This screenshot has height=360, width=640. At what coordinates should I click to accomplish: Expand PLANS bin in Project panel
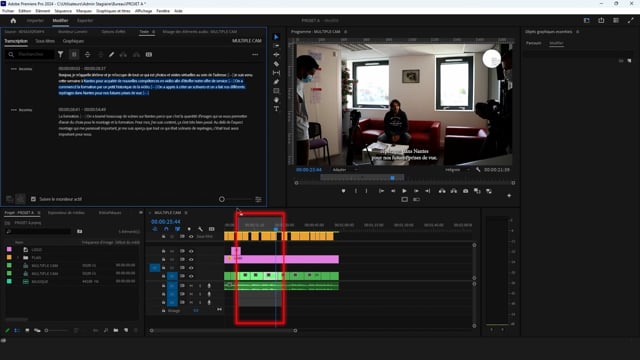[18, 258]
